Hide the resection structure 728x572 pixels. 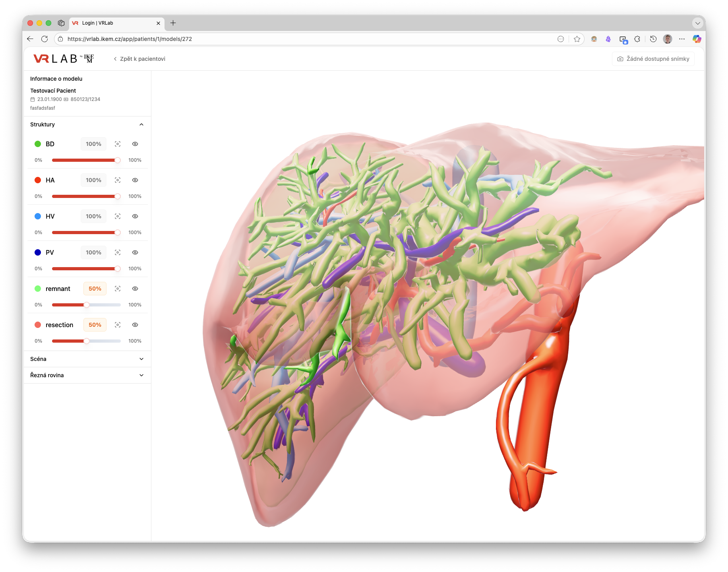pyautogui.click(x=135, y=325)
